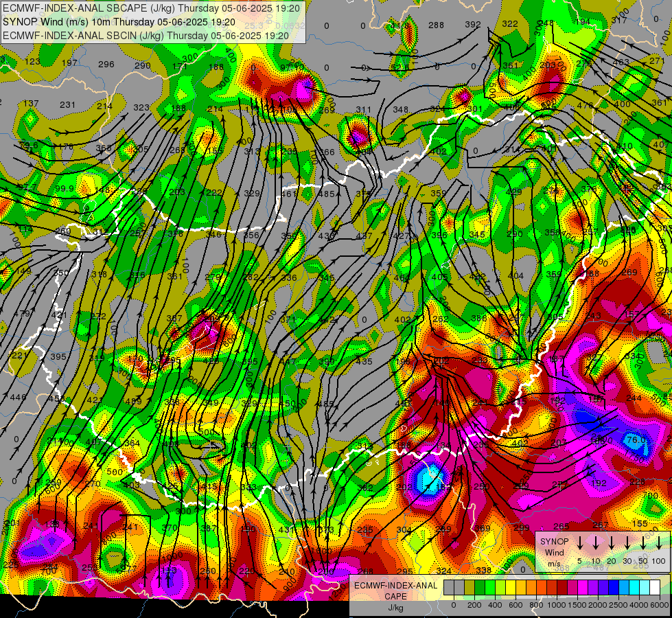
Task: Select the olive swatch in CAPE color bar
Action: [x=470, y=588]
